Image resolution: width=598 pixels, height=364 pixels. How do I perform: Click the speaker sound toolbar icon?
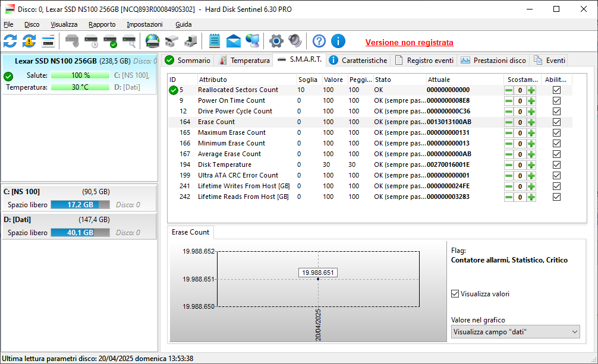(x=295, y=41)
